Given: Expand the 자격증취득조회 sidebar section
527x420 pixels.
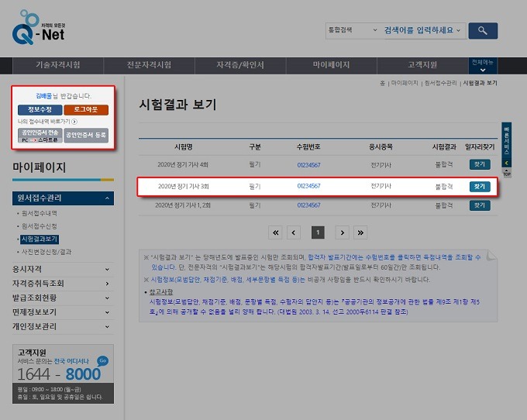Looking at the screenshot, I should (x=64, y=283).
